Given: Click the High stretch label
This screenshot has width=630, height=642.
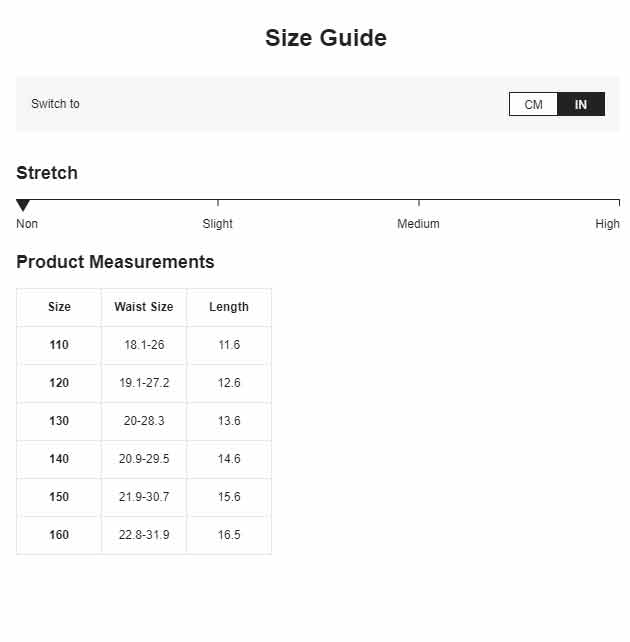Looking at the screenshot, I should point(607,224).
